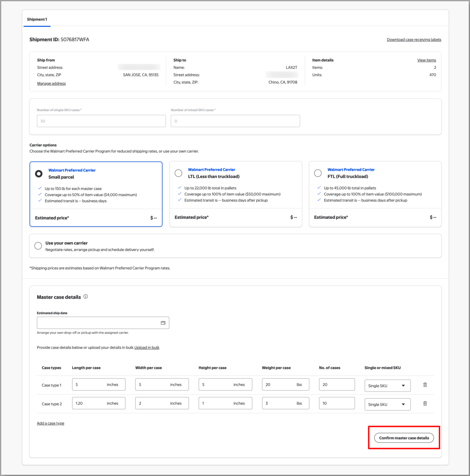Click the calendar icon in Estimated ship date
470x476 pixels.
click(163, 323)
